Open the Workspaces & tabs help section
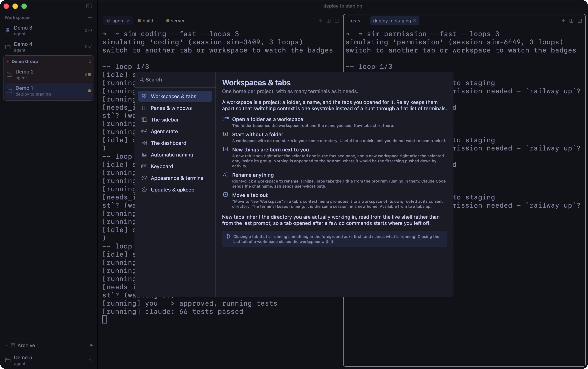Viewport: 588px width, 369px height. 175,96
